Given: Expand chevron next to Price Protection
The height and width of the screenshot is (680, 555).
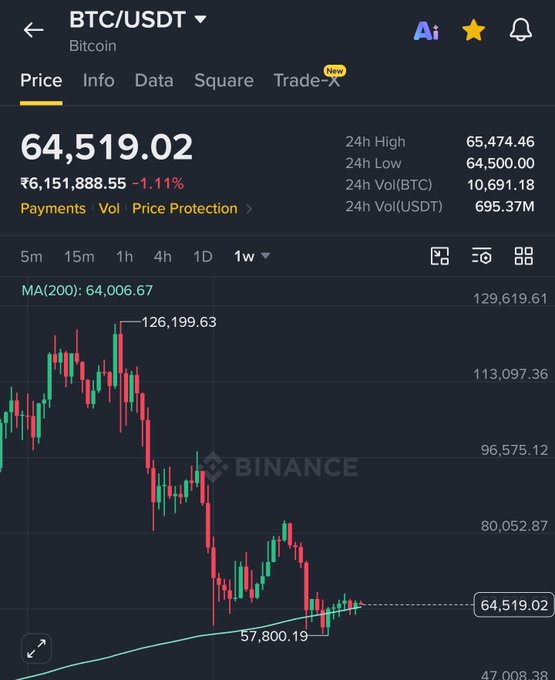Looking at the screenshot, I should 249,209.
